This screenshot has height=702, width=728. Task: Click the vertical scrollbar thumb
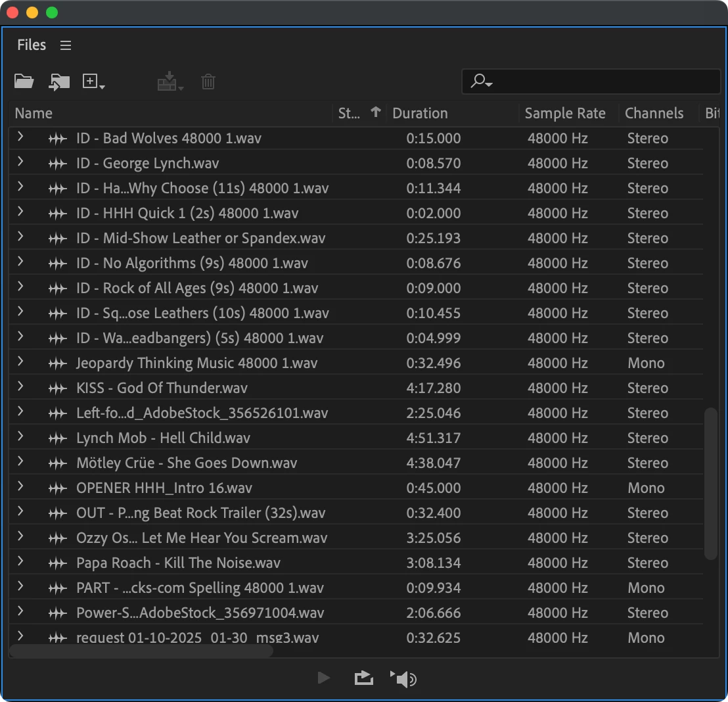click(710, 483)
